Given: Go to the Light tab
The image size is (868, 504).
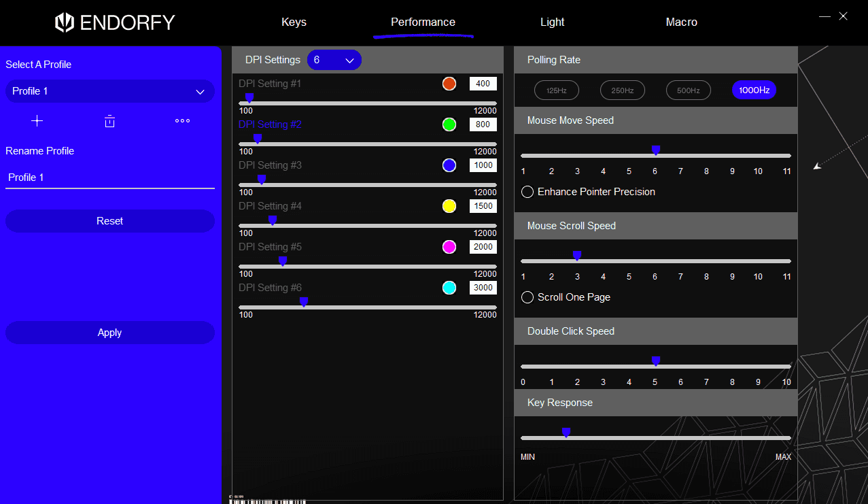Looking at the screenshot, I should 552,22.
